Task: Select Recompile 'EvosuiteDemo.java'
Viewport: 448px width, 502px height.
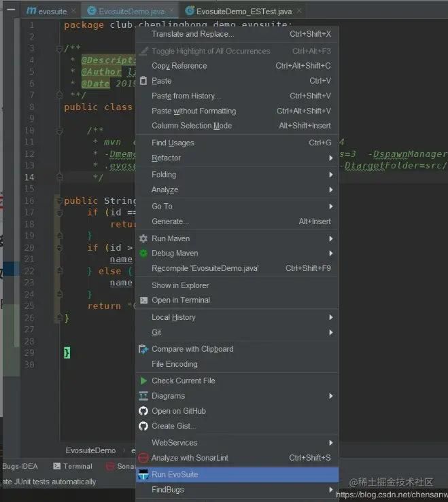Action: pos(237,268)
